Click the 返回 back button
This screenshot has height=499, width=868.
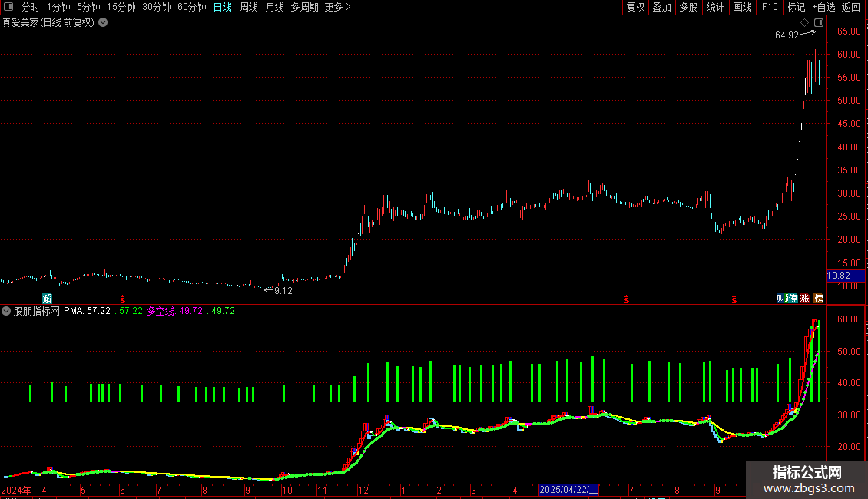click(851, 7)
